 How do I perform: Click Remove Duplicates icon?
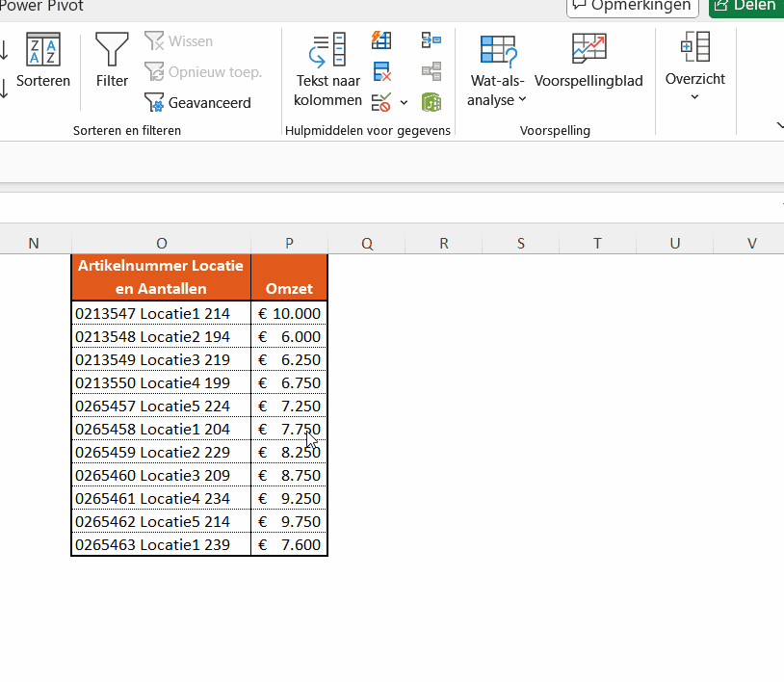coord(381,71)
